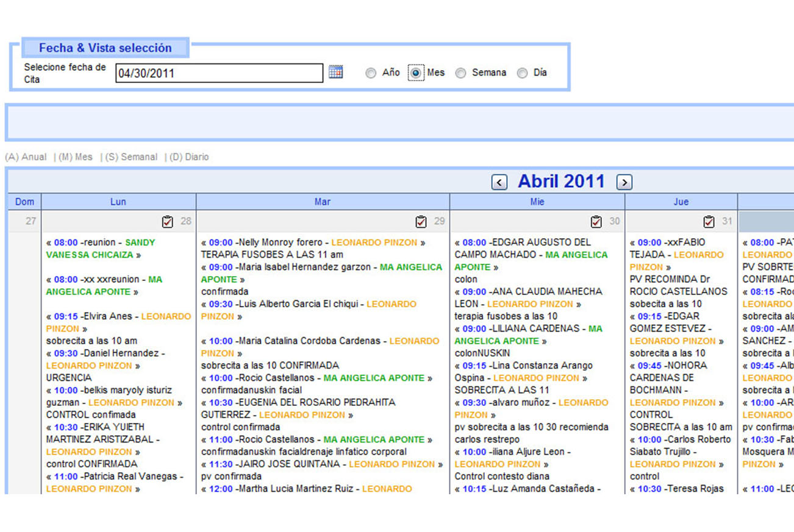Click the Dom column header
Viewport: 794px width, 532px height.
pyautogui.click(x=24, y=202)
